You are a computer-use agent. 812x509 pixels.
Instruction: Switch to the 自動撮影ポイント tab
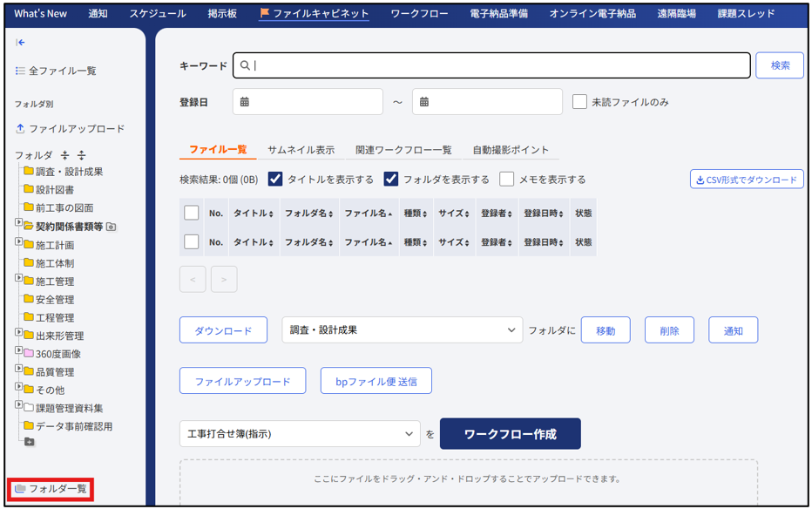point(511,150)
